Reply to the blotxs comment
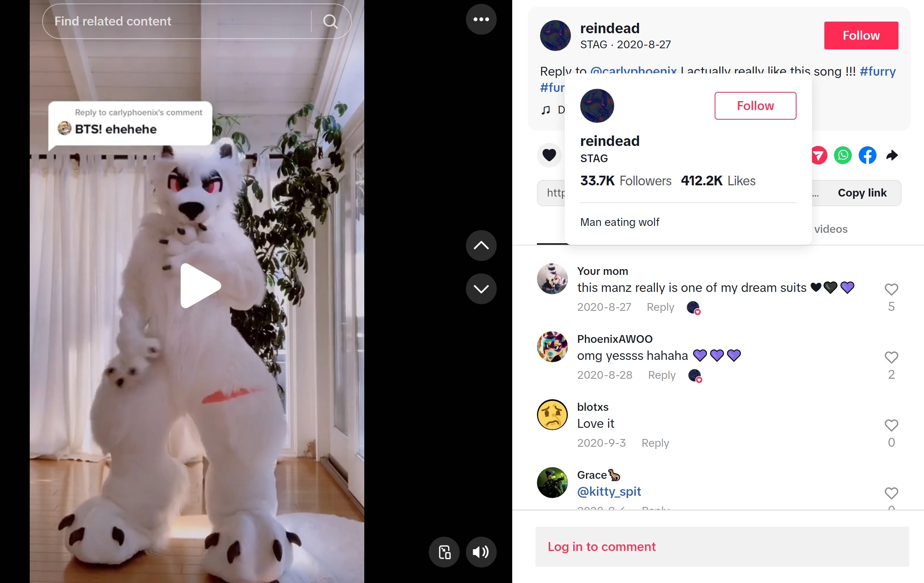Image resolution: width=924 pixels, height=583 pixels. pos(655,443)
